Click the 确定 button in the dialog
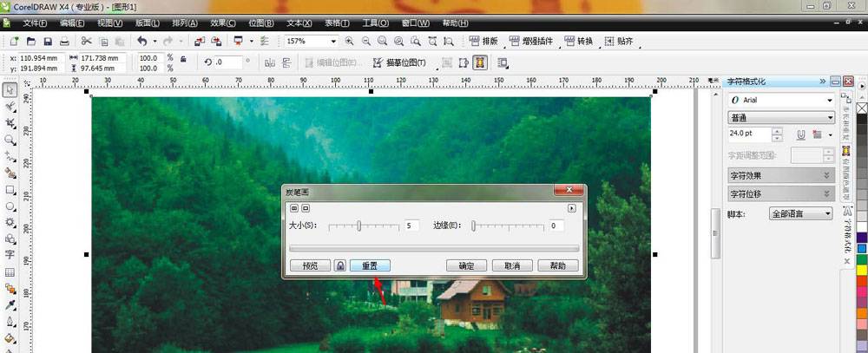868x353 pixels. 466,265
